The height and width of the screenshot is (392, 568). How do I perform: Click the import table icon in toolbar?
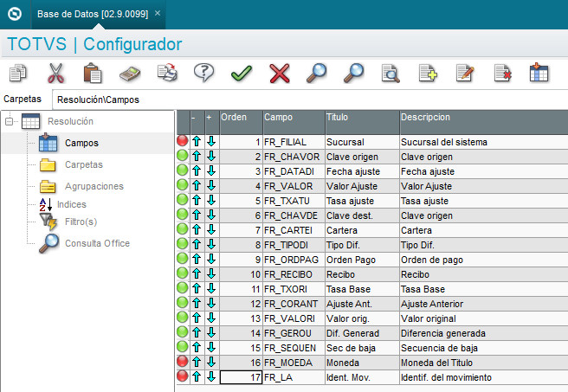point(539,73)
